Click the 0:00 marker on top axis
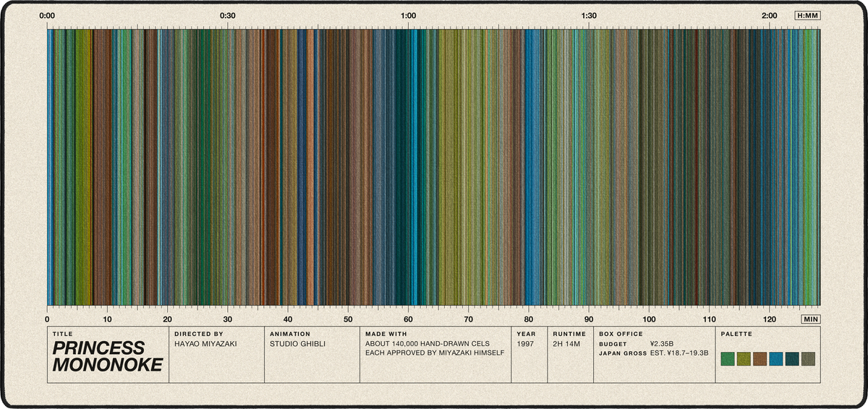 pos(47,15)
